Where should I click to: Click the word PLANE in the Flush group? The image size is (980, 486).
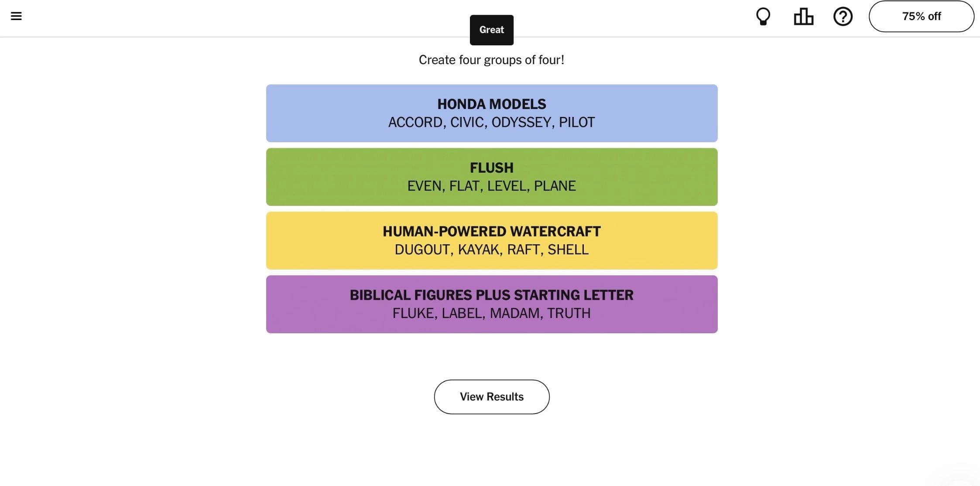point(555,186)
